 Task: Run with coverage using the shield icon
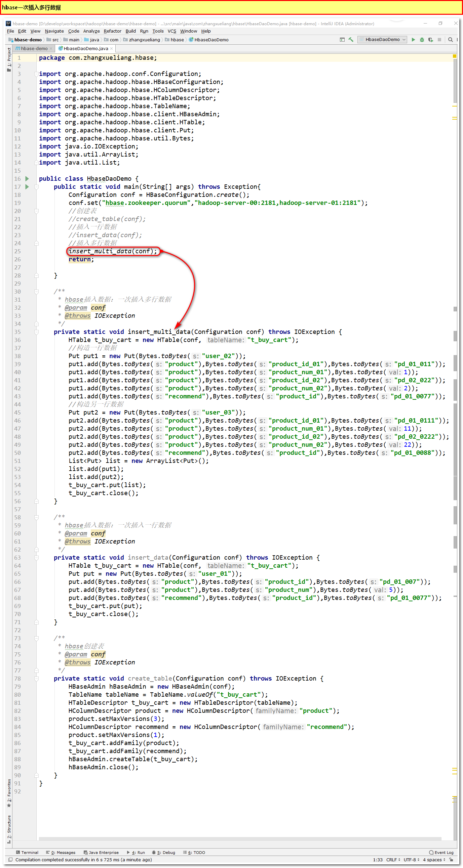431,39
